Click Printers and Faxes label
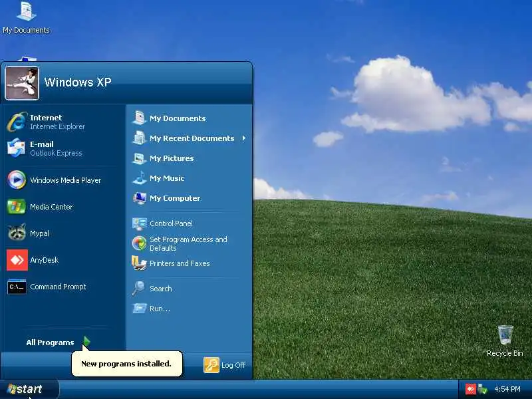This screenshot has height=399, width=532. click(x=180, y=263)
